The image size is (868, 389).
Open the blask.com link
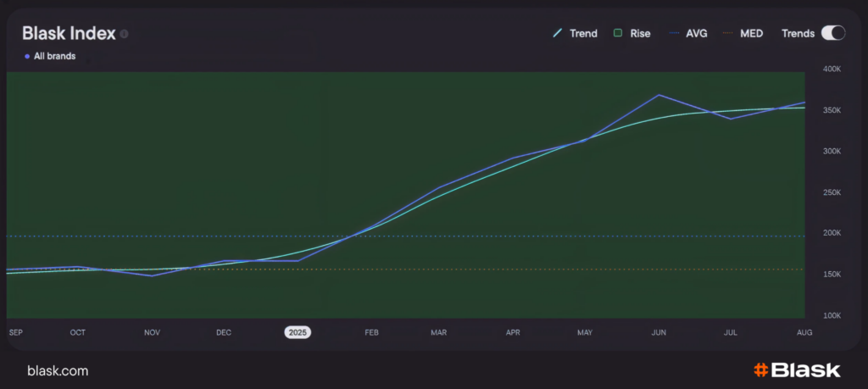pyautogui.click(x=58, y=370)
